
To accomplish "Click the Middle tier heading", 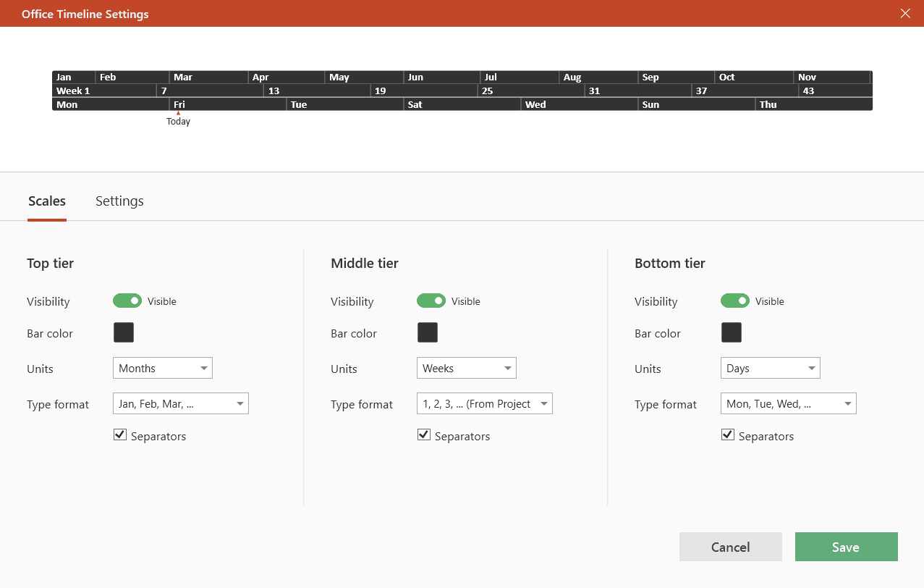I will pyautogui.click(x=365, y=263).
